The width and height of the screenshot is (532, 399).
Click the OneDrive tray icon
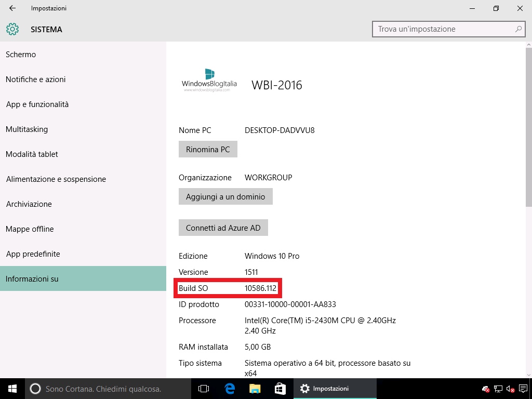click(x=486, y=389)
